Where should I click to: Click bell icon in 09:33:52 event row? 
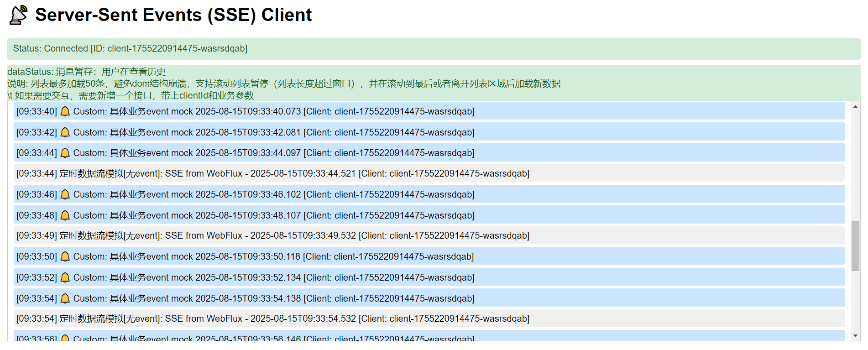[65, 277]
